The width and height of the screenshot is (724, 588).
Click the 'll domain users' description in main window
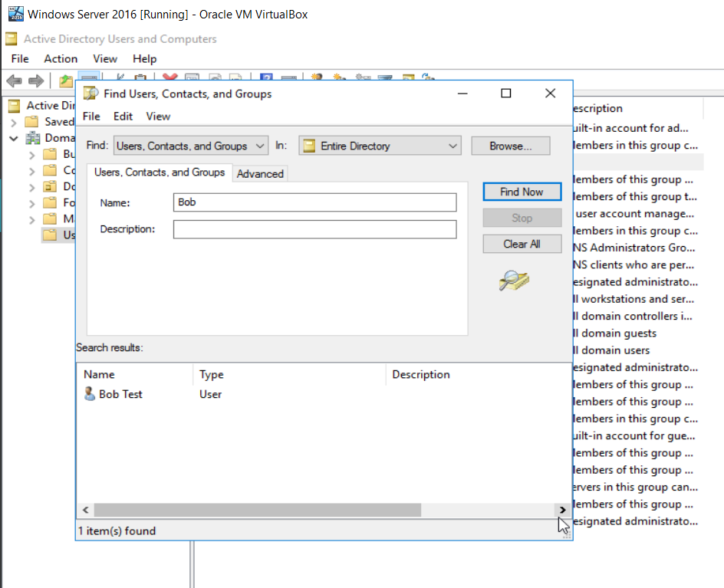click(611, 350)
